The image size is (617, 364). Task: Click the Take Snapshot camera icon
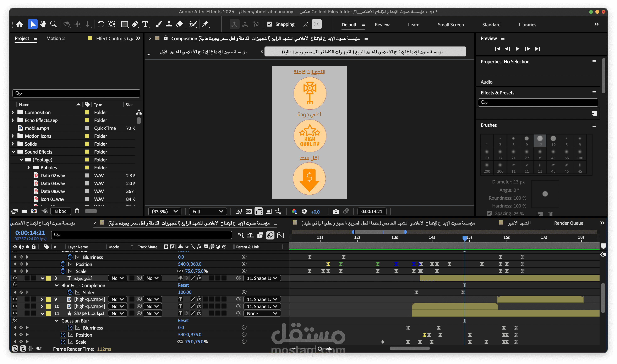click(x=336, y=211)
